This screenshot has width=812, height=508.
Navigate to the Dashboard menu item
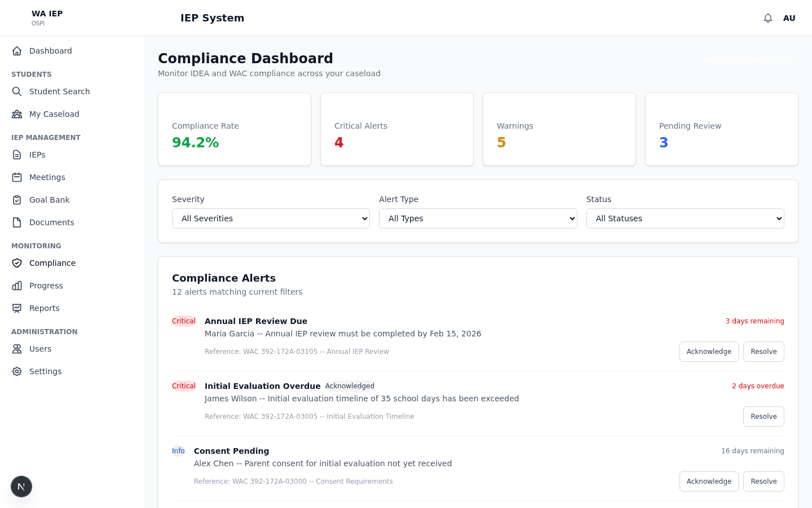coord(50,51)
